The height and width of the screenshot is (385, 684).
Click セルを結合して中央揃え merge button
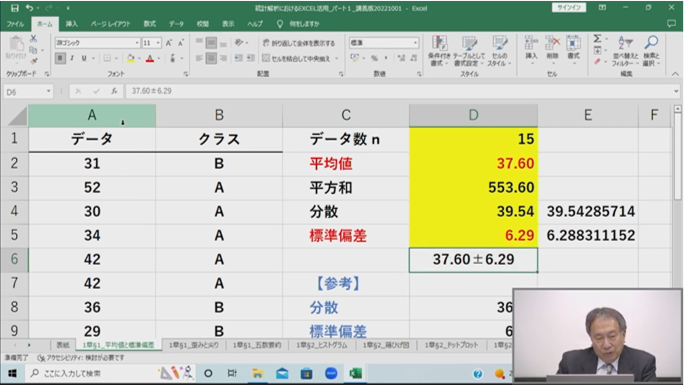tap(296, 58)
